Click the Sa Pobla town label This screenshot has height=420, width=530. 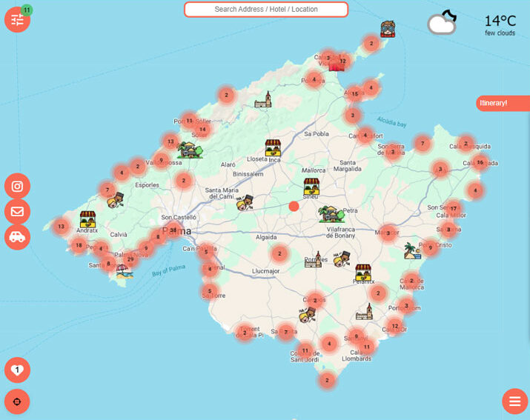(x=317, y=134)
